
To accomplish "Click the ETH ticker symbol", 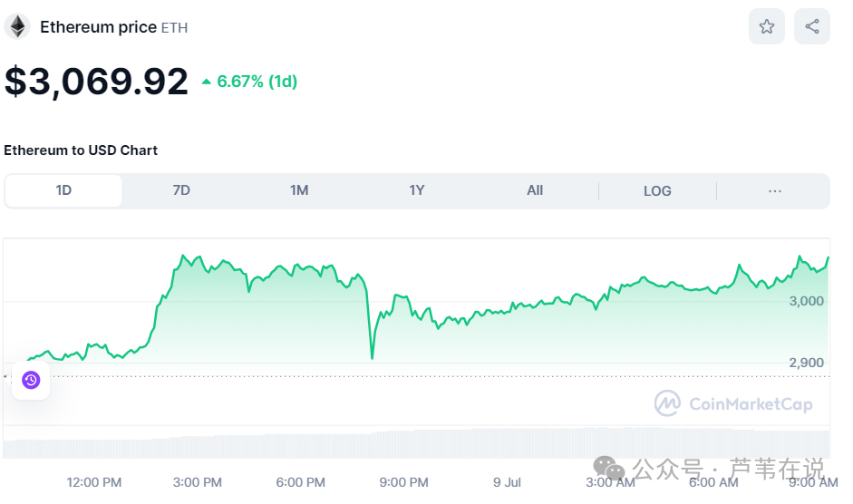I will [175, 28].
